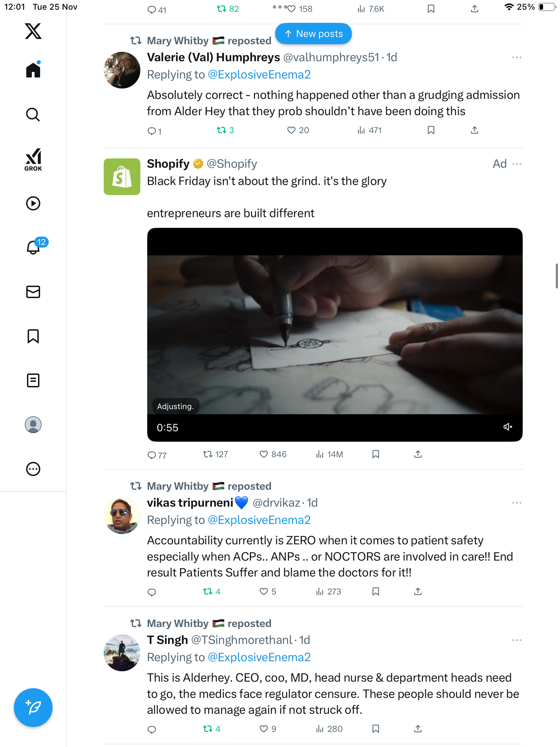Tap the New posts pill button
The height and width of the screenshot is (747, 560).
point(313,34)
